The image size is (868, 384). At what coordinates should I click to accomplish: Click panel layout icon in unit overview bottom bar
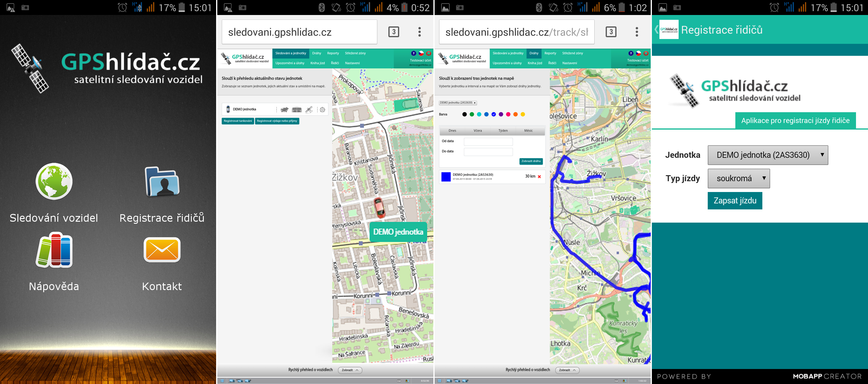(x=222, y=381)
